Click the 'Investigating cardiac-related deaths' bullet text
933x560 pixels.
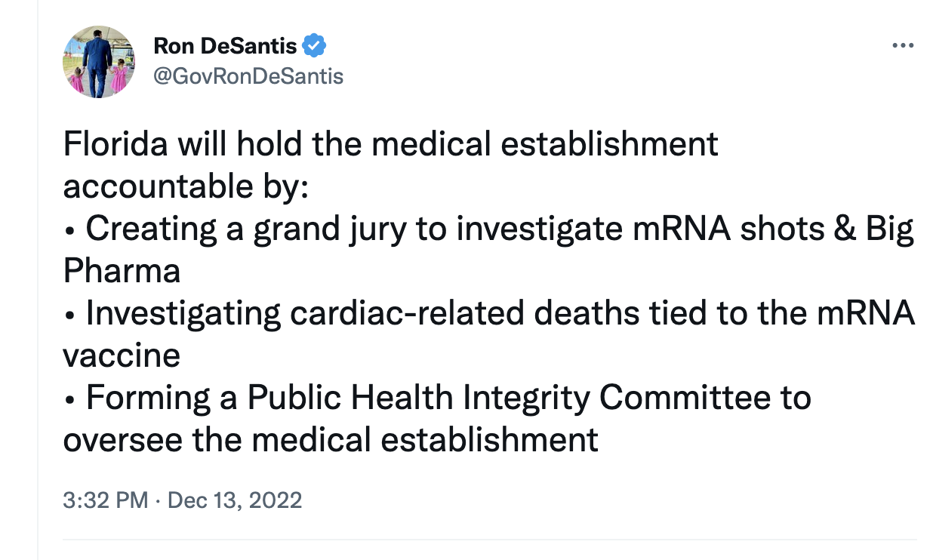[356, 313]
